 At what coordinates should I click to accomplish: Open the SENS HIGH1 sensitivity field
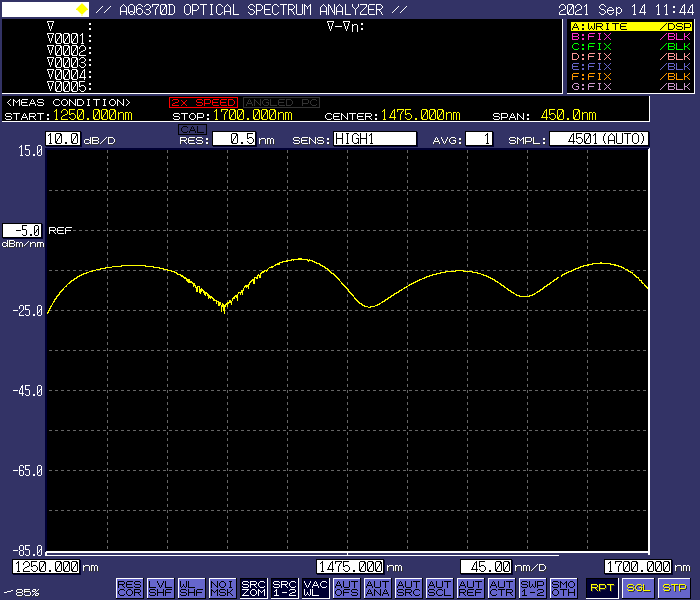374,139
